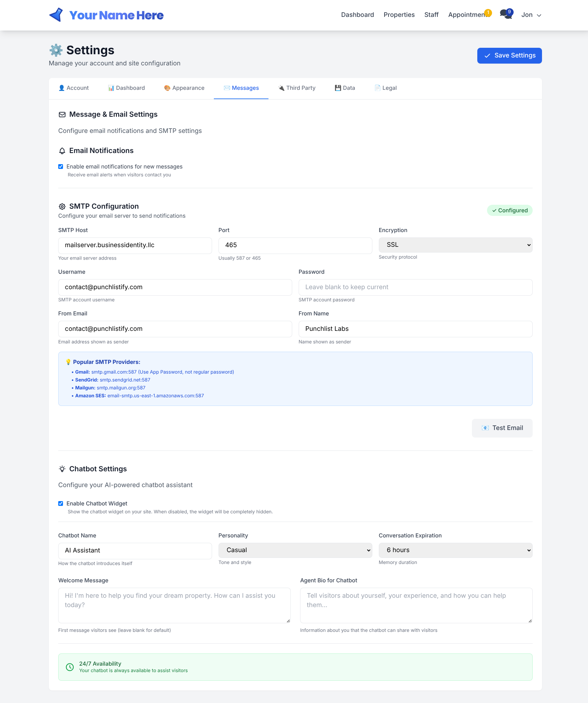This screenshot has height=703, width=588.
Task: Click the Configured status badge checkmark
Action: (x=495, y=211)
